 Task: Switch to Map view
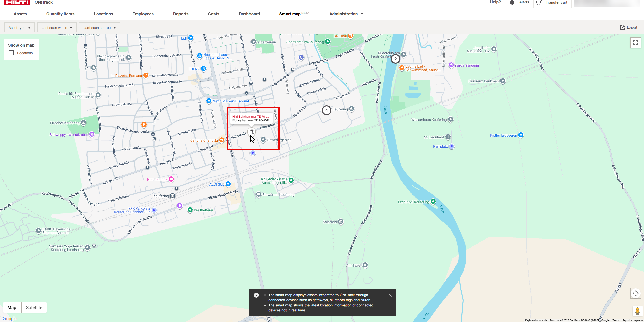(12, 307)
